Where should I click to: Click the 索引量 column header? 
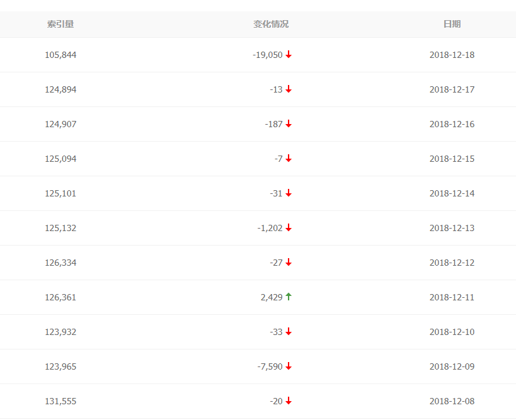pyautogui.click(x=60, y=24)
